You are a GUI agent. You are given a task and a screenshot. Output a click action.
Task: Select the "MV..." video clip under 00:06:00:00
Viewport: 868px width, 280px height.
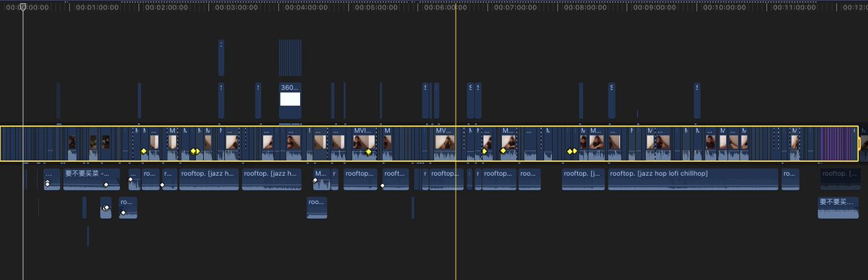tap(444, 143)
